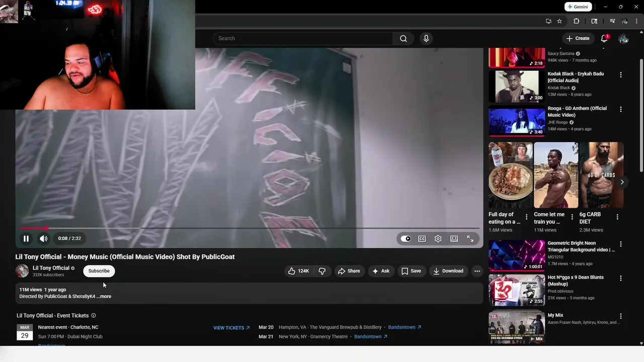
Task: Switch to theater mode
Action: click(454, 239)
